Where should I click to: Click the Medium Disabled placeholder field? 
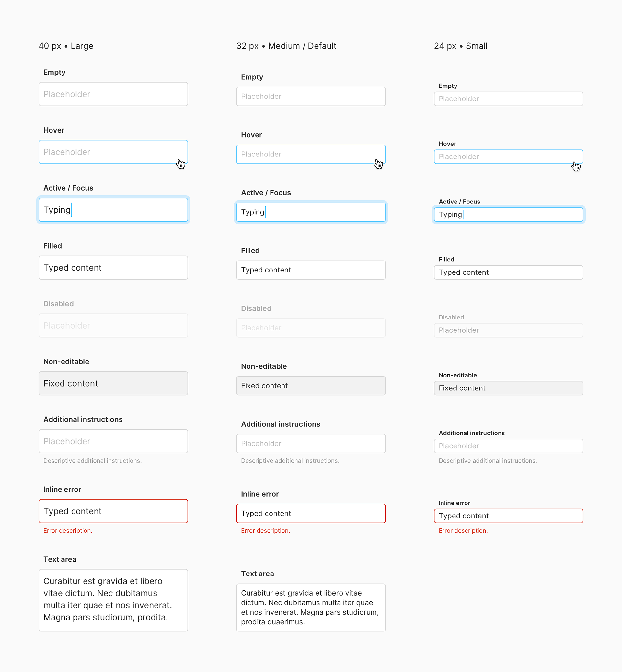pyautogui.click(x=311, y=328)
